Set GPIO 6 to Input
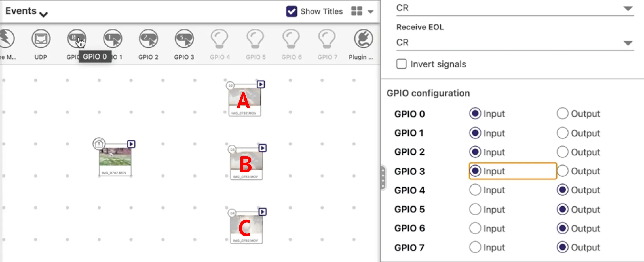 pyautogui.click(x=475, y=228)
